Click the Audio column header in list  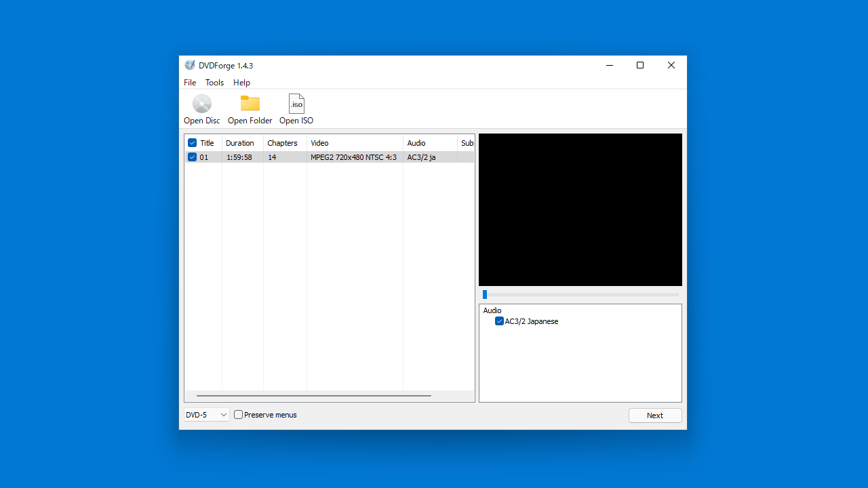pos(430,143)
